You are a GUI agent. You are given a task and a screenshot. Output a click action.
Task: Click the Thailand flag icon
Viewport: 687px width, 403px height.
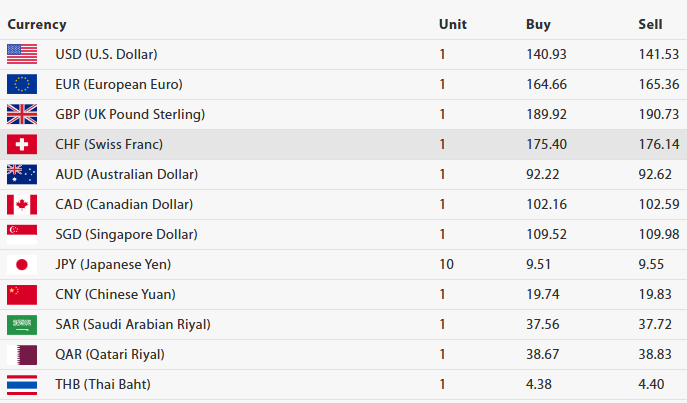pyautogui.click(x=22, y=384)
